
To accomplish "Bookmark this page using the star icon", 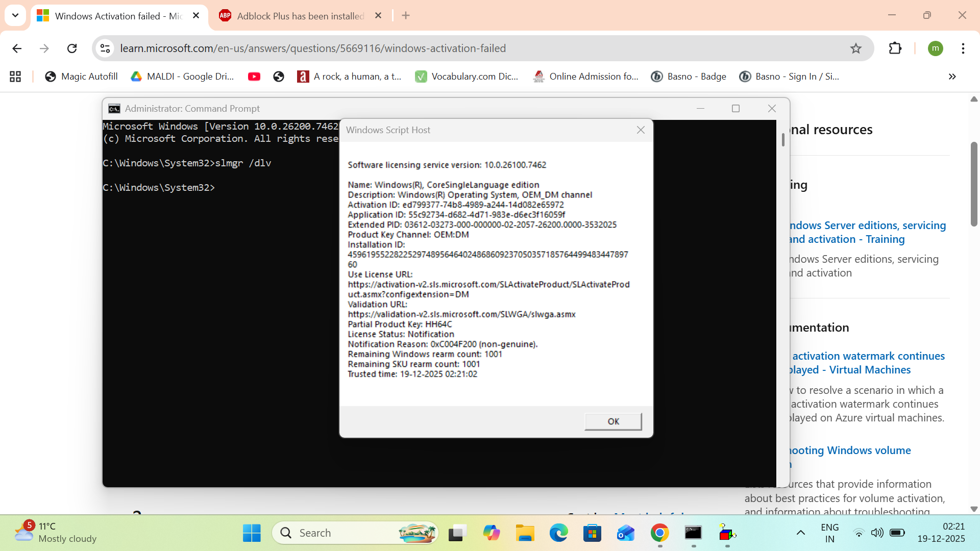I will (x=855, y=48).
